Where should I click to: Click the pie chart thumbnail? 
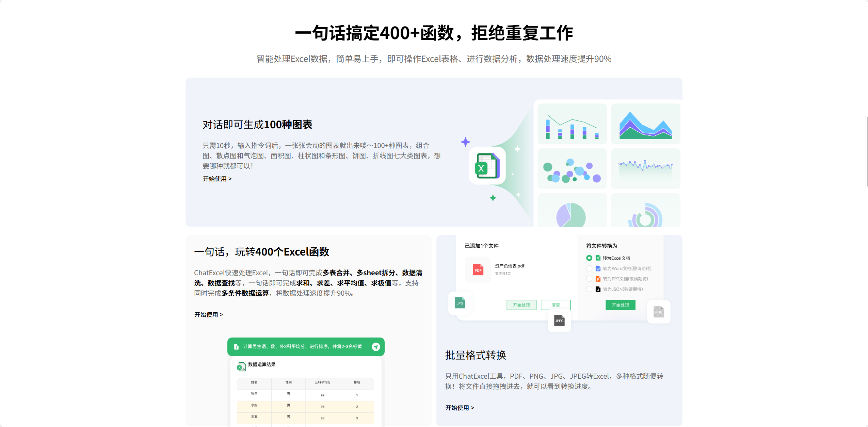(x=572, y=210)
